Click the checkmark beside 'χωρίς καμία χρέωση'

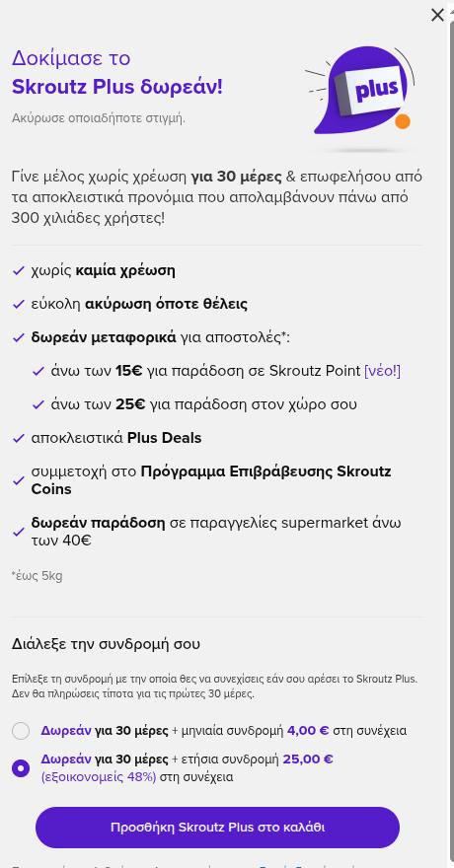click(19, 270)
